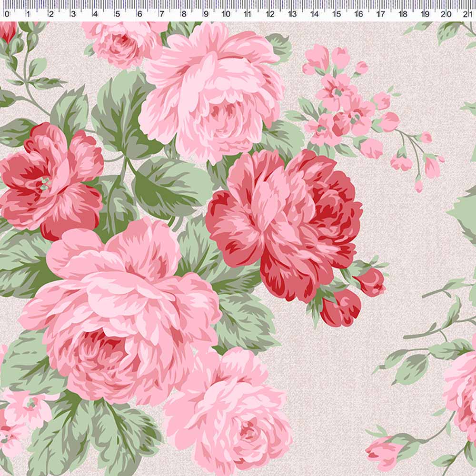This screenshot has height=476, width=476.
Task: Click the ruler number 8
Action: [x=184, y=14]
